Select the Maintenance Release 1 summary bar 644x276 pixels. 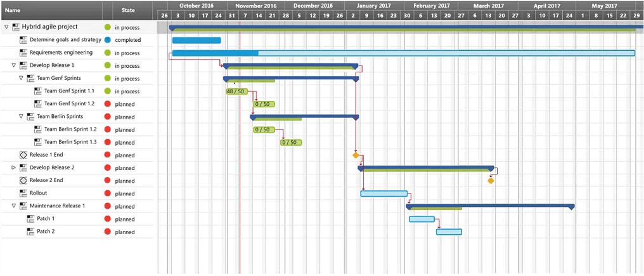[490, 206]
